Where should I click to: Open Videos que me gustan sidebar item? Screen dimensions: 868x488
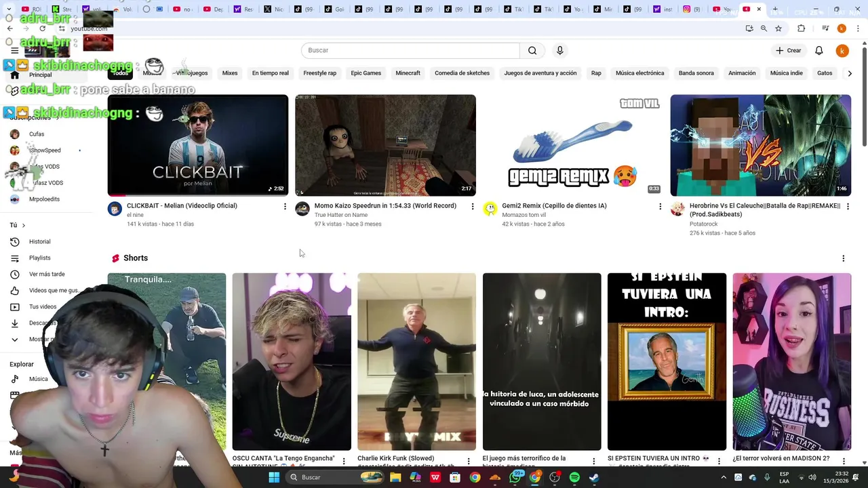54,290
